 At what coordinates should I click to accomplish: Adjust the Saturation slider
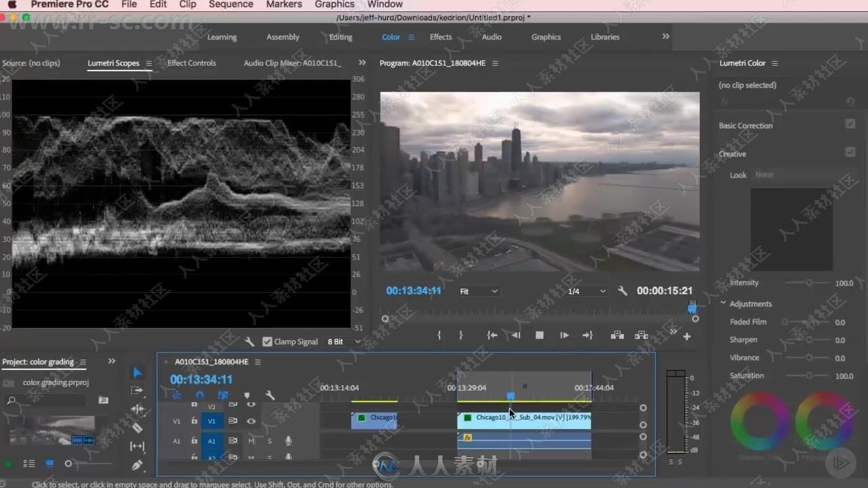808,375
